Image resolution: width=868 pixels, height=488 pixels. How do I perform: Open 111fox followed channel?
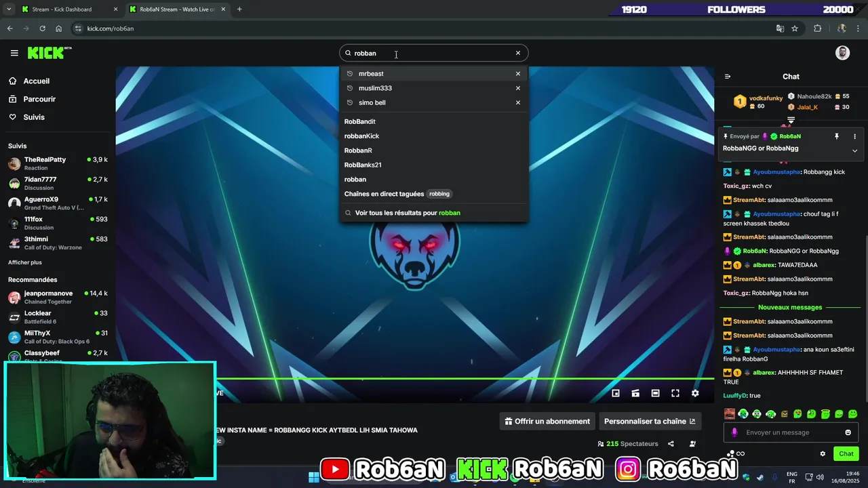[58, 223]
